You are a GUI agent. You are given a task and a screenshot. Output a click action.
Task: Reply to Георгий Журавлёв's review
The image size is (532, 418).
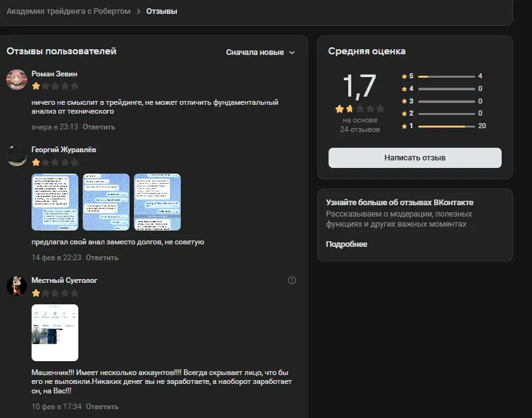pos(102,258)
